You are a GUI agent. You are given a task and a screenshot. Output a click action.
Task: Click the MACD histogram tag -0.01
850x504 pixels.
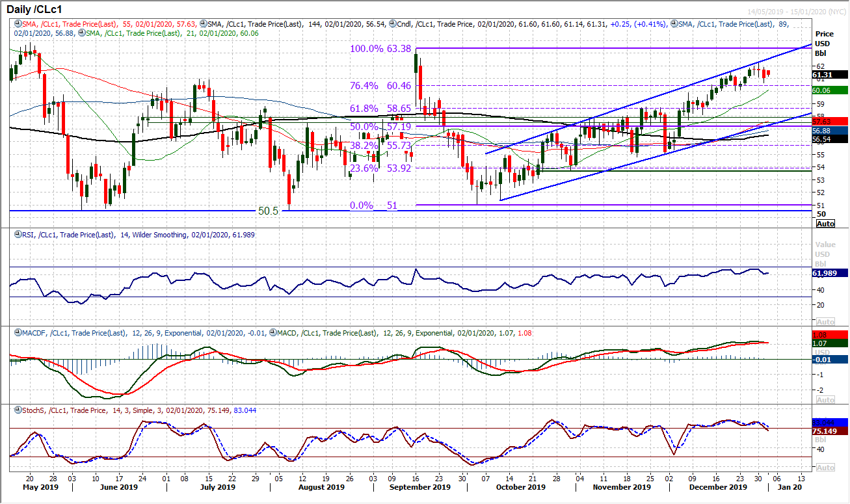pyautogui.click(x=830, y=360)
